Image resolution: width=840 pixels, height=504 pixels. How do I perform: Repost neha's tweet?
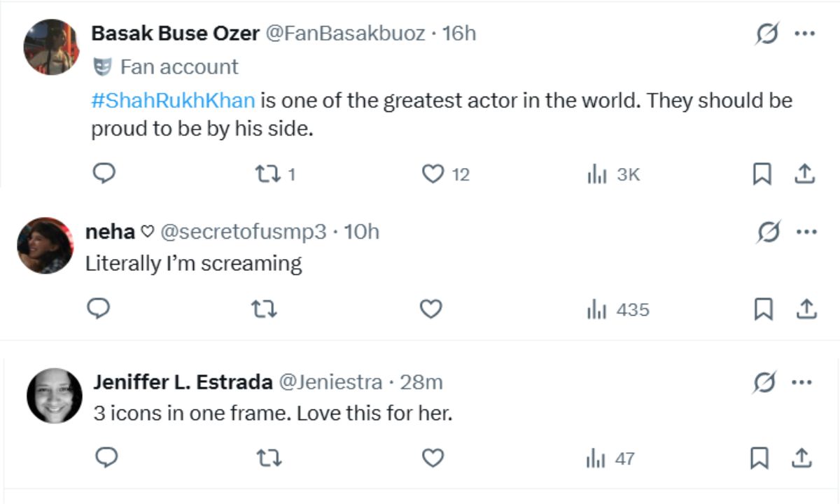click(266, 309)
